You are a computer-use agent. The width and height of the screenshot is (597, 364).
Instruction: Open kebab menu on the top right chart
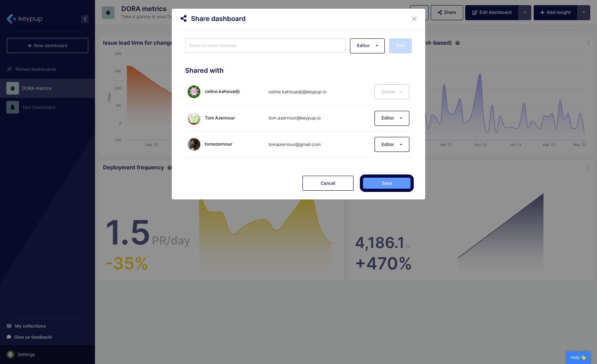tap(588, 43)
